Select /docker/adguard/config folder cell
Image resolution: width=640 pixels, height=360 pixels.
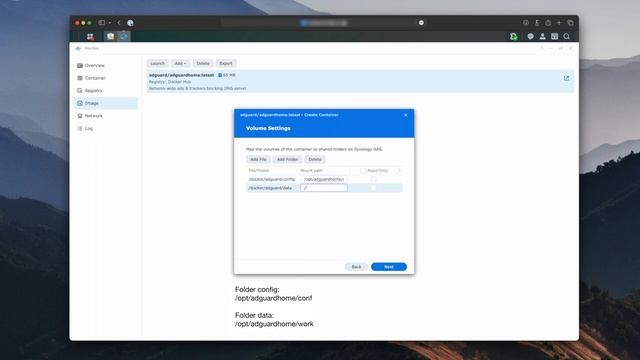click(271, 179)
